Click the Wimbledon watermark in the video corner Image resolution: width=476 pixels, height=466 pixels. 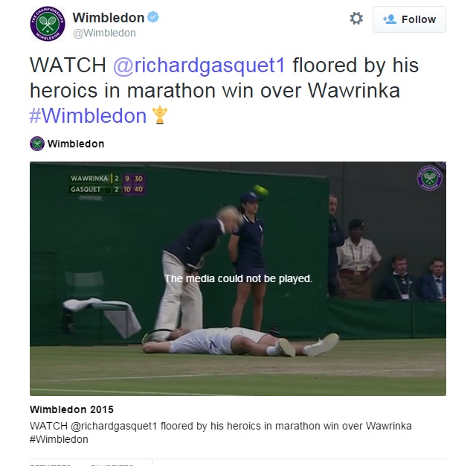[429, 178]
